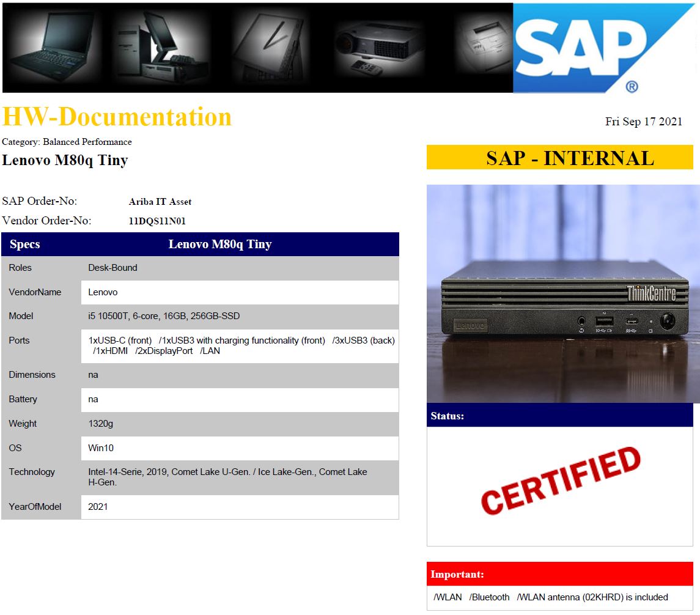The height and width of the screenshot is (615, 700).
Task: Click the CERTIFIED status stamp
Action: 561,481
